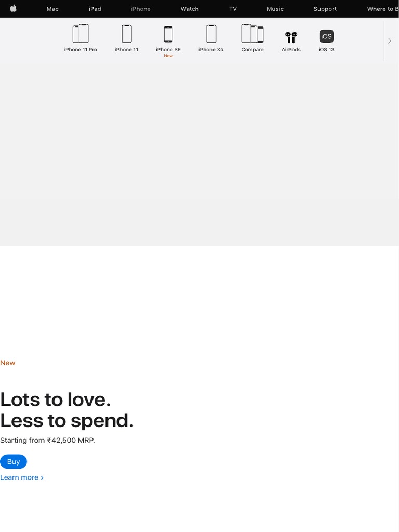
Task: Open the Mac menu
Action: 52,9
